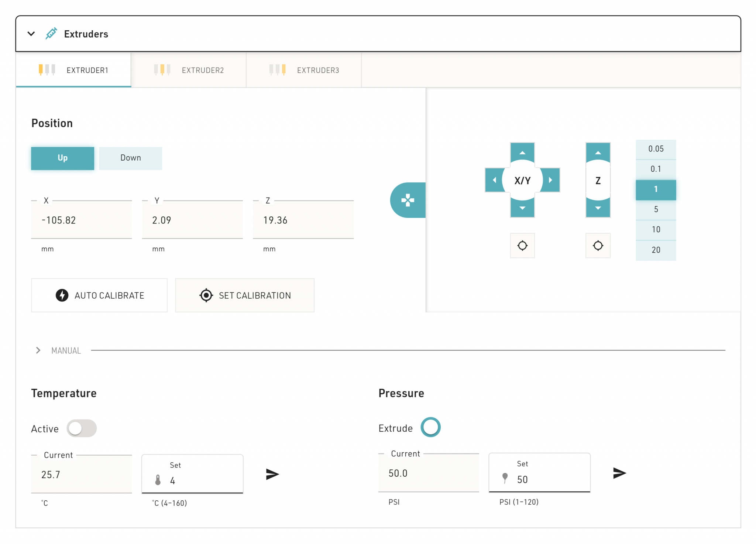The height and width of the screenshot is (545, 756).
Task: Click the X position input field
Action: 81,220
